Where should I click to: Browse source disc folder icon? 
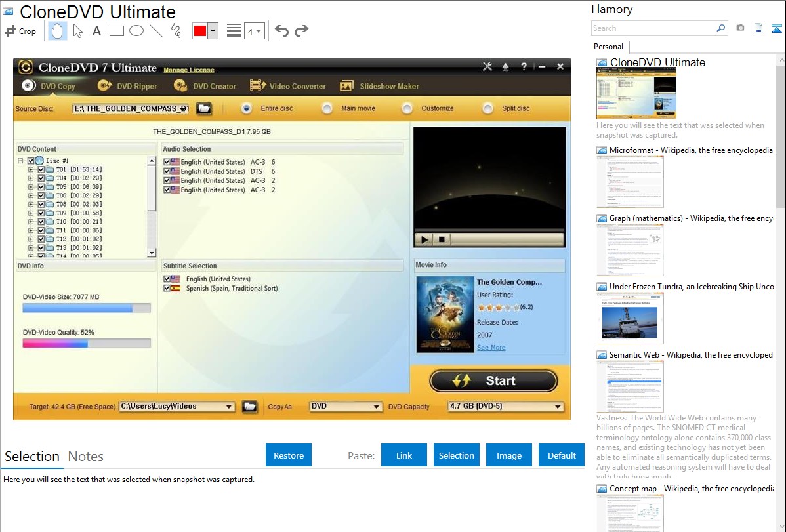pos(203,108)
